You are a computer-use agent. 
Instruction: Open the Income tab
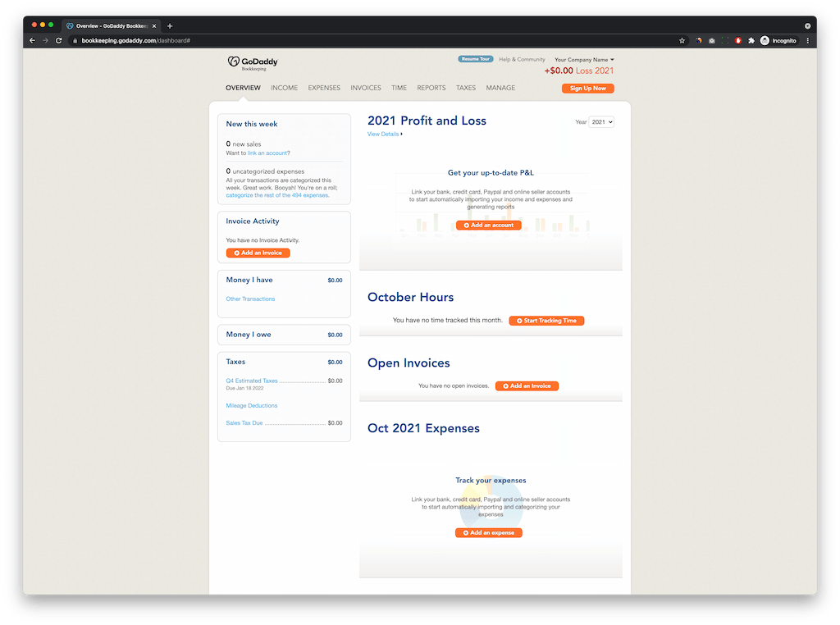point(284,88)
